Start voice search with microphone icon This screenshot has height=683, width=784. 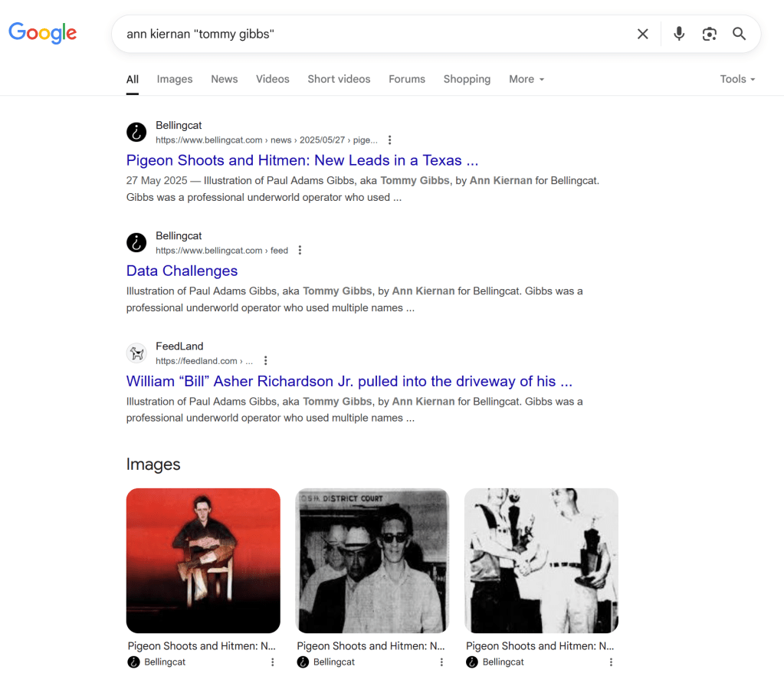[678, 34]
